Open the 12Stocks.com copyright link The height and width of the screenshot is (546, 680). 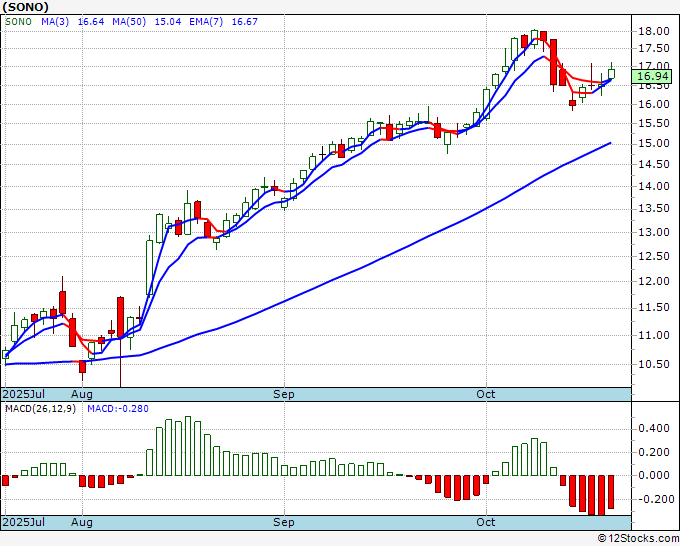[638, 538]
